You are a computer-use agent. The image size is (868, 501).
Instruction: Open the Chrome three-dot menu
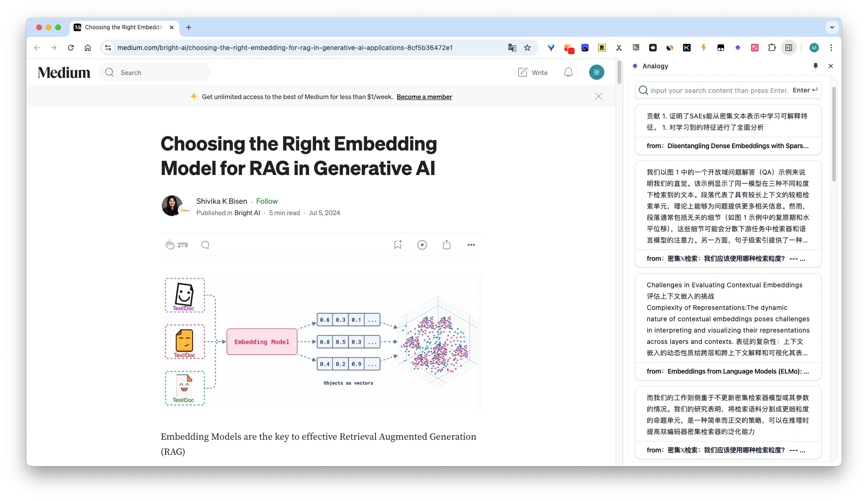tap(832, 48)
